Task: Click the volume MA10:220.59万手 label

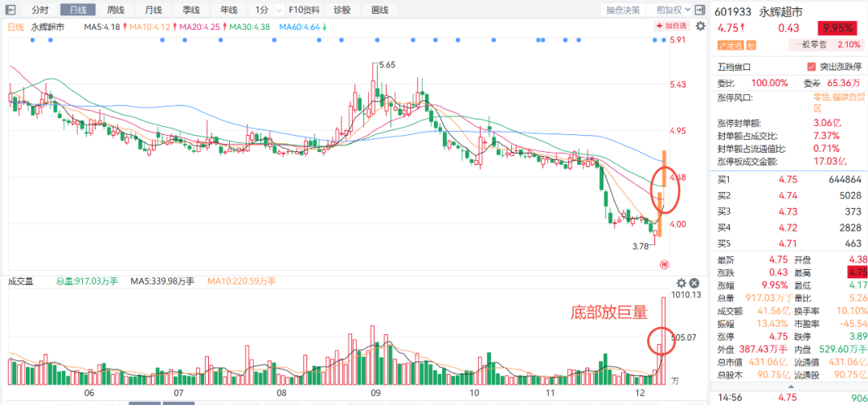Action: (x=241, y=281)
